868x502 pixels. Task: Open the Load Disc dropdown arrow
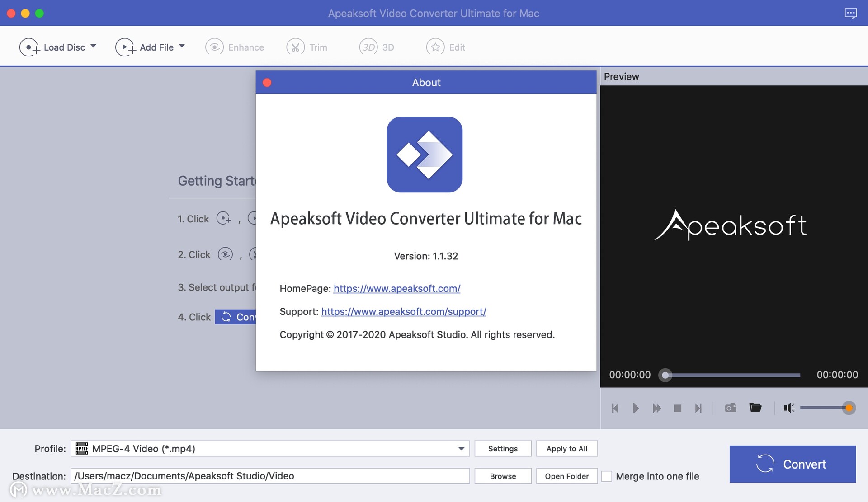pyautogui.click(x=93, y=46)
